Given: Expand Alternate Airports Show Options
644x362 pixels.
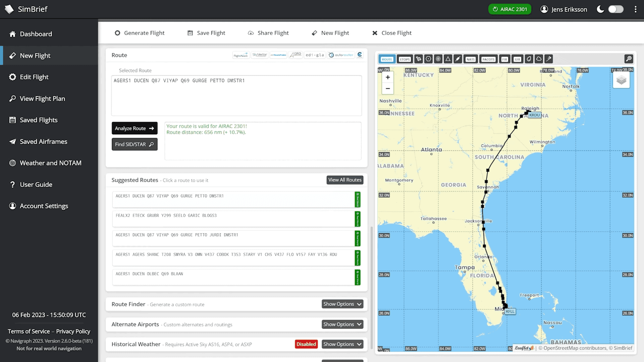Looking at the screenshot, I should (342, 324).
